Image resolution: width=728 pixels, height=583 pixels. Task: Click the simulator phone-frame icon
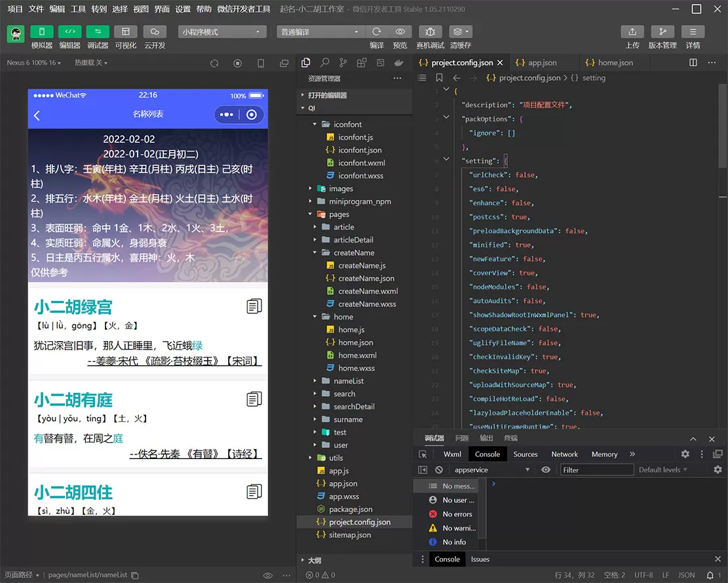pos(261,63)
